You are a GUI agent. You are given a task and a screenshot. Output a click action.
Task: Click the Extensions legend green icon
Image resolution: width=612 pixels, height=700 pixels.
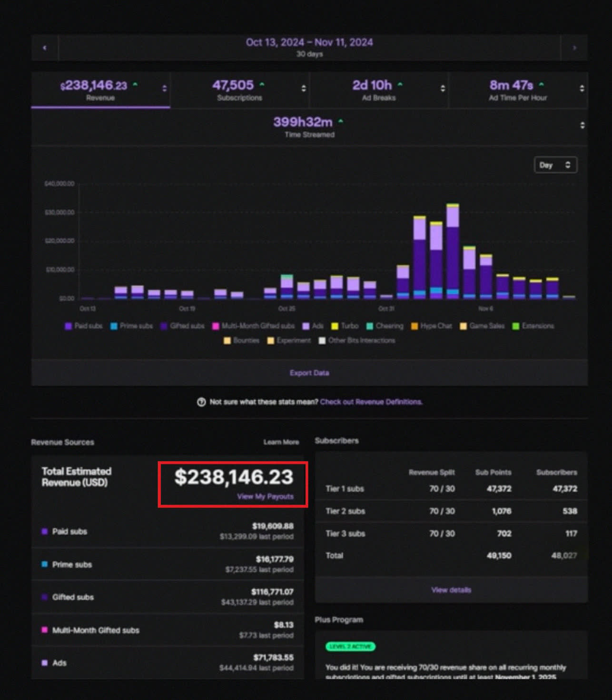(515, 326)
